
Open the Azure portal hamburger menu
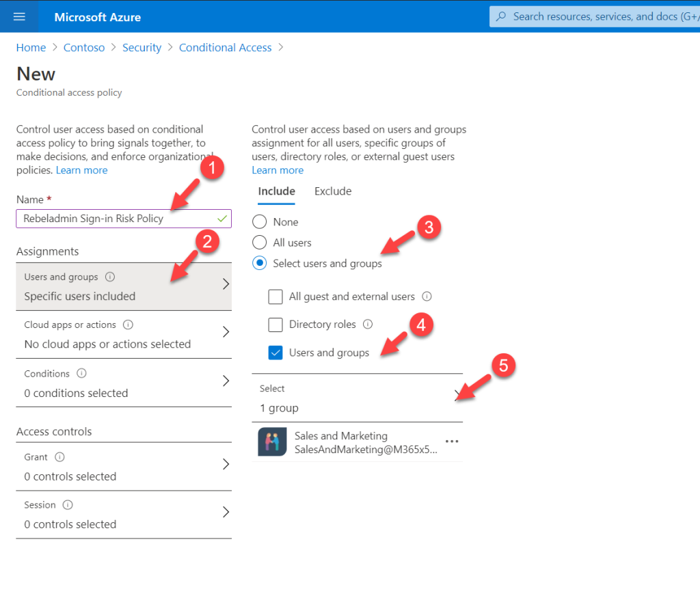(x=18, y=16)
